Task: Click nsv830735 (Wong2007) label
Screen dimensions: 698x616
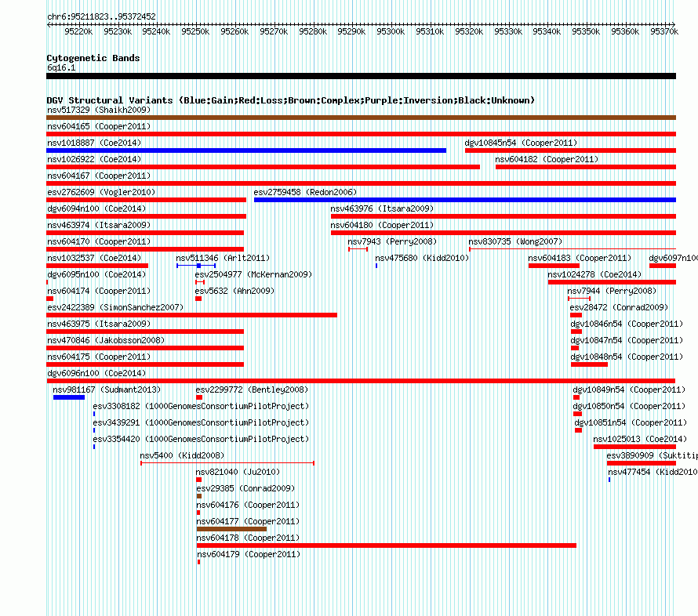Action: point(515,241)
